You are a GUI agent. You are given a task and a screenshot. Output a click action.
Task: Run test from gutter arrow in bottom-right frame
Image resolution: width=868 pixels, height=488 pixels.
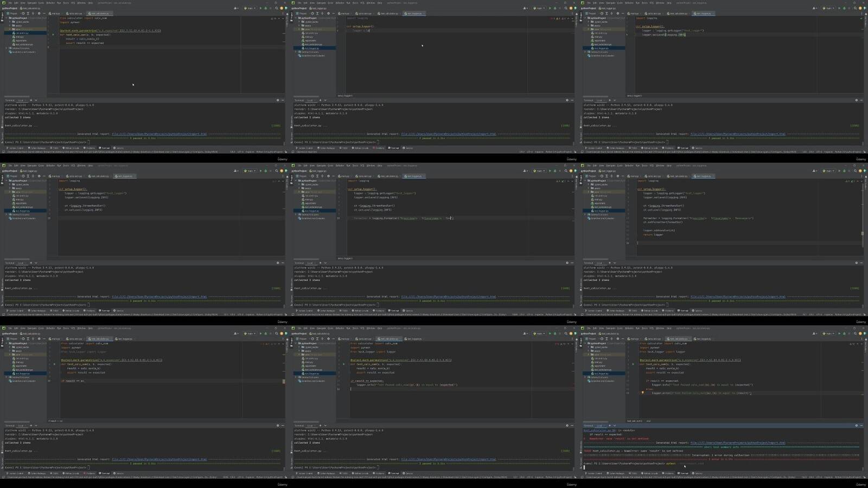633,364
